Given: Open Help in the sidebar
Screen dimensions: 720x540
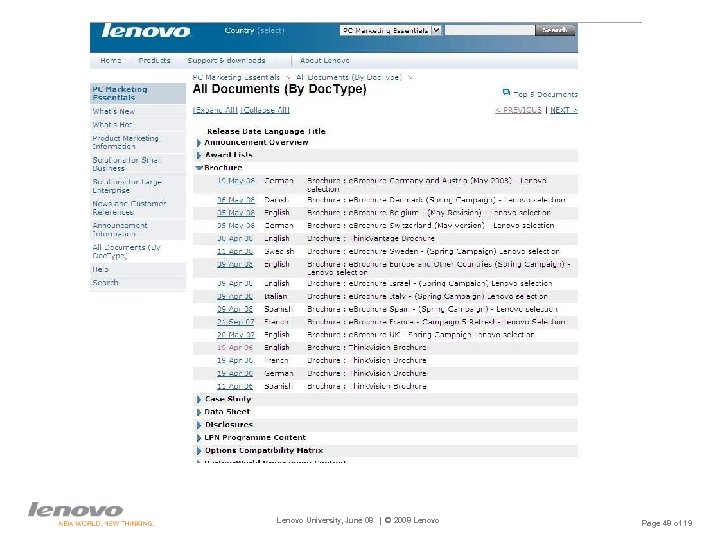Looking at the screenshot, I should coord(101,270).
